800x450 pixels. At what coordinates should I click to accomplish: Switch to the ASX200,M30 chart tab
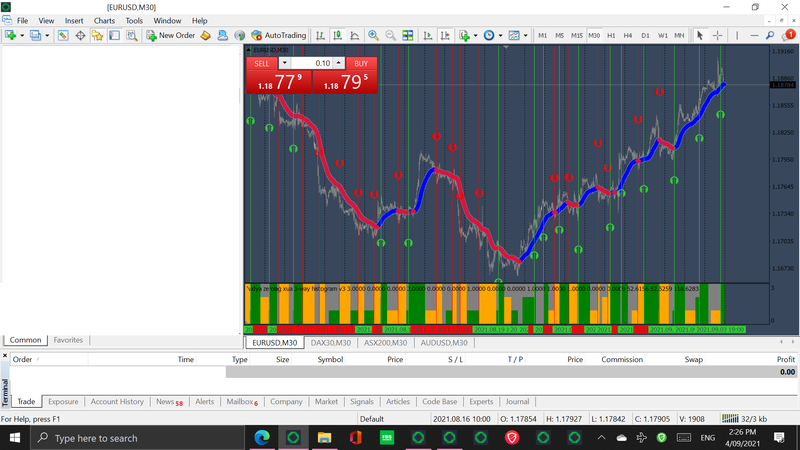[385, 343]
